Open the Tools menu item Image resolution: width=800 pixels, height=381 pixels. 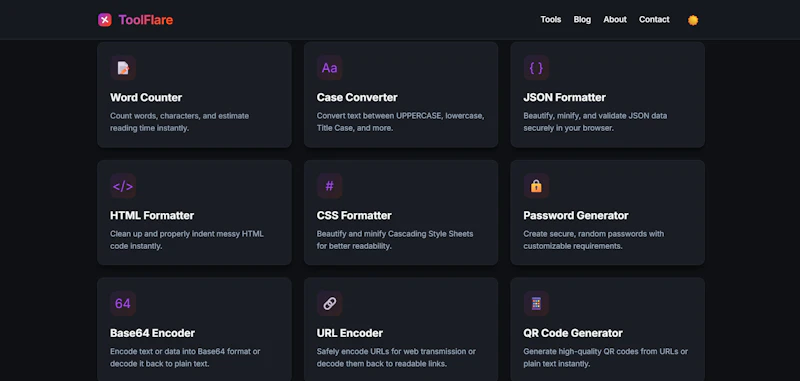551,19
